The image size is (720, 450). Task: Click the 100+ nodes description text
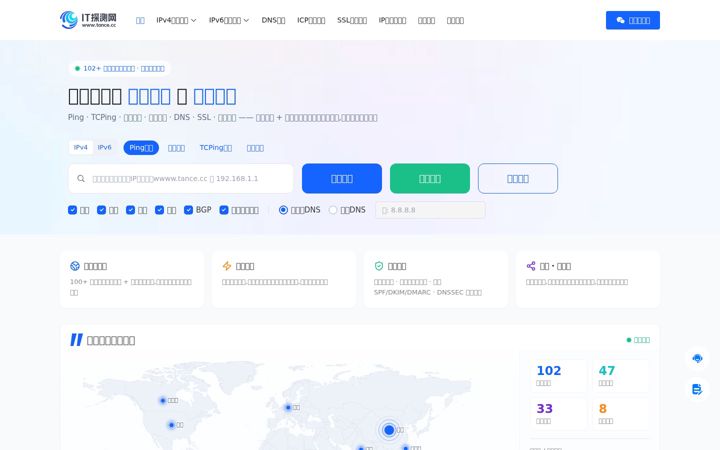click(x=131, y=287)
